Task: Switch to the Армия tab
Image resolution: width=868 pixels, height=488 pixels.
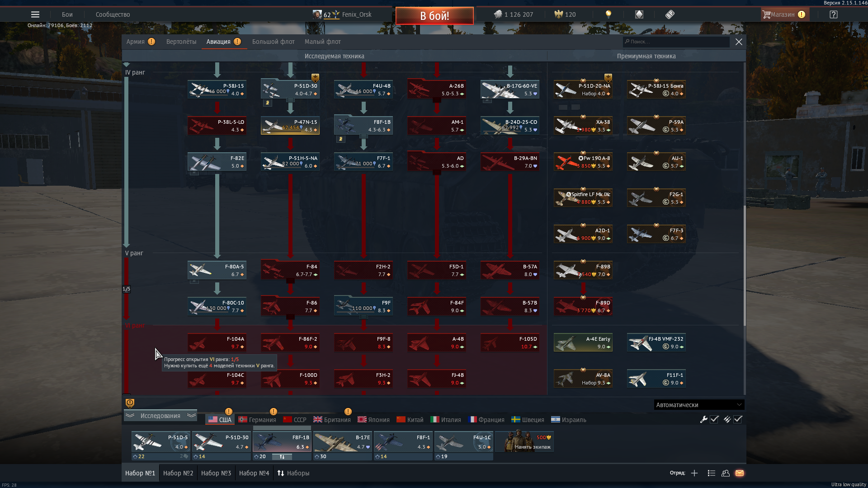Action: point(141,42)
